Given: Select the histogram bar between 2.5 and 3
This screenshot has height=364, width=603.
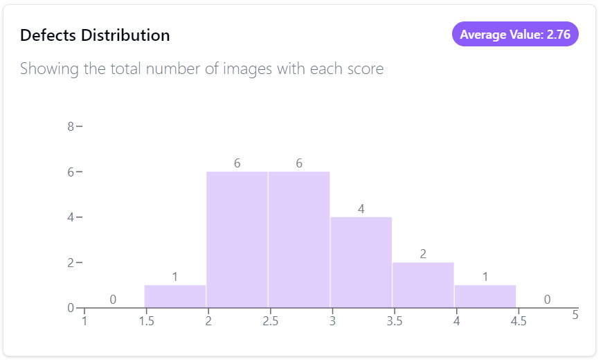Looking at the screenshot, I should tap(299, 239).
